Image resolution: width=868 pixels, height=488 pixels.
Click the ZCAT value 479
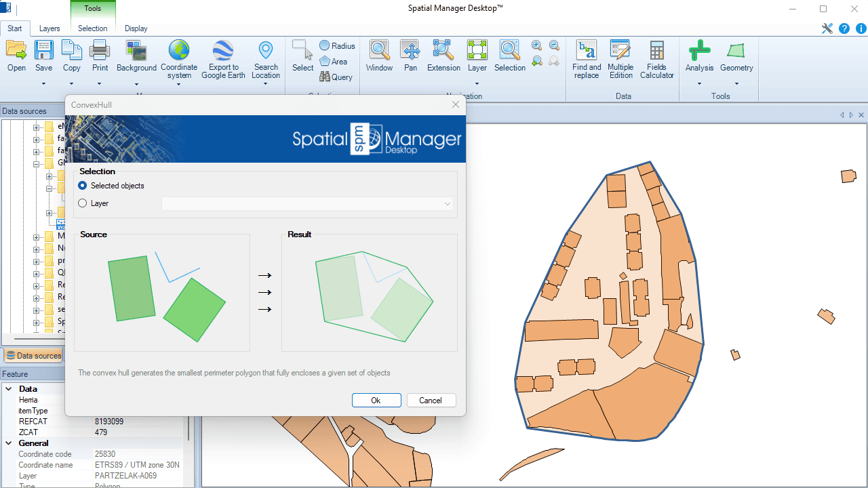pos(101,432)
